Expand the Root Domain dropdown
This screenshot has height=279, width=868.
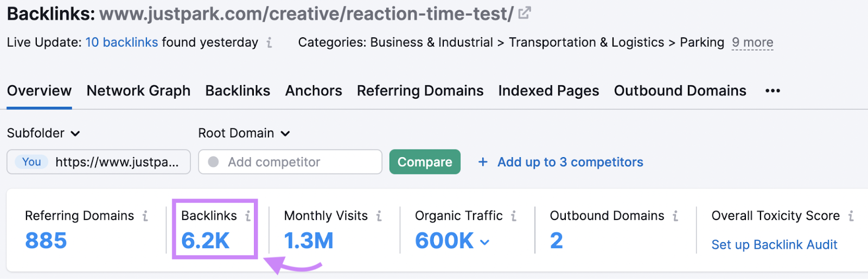244,133
